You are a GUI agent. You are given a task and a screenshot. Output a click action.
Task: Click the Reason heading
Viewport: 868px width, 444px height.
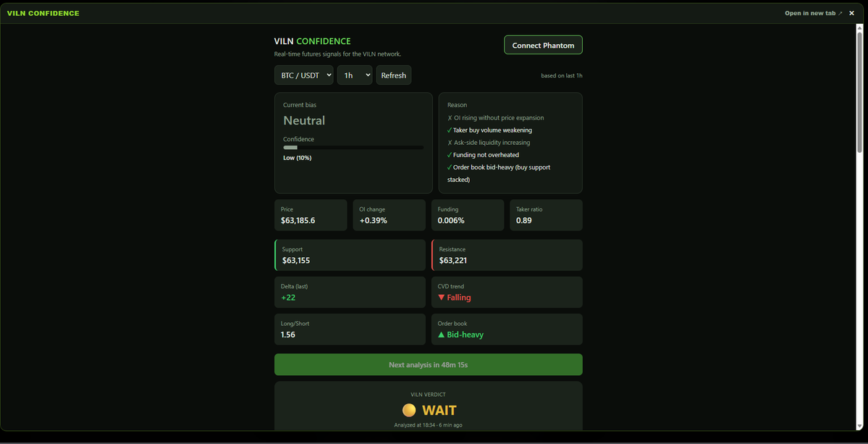click(x=458, y=104)
